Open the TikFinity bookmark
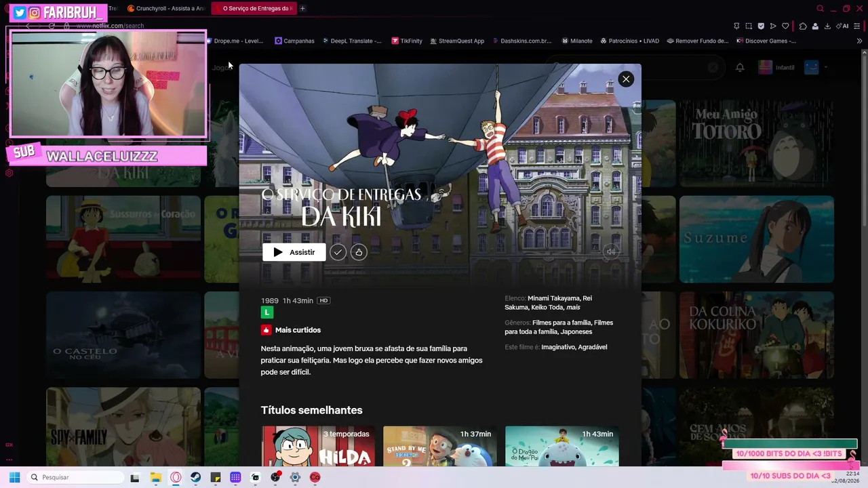The height and width of the screenshot is (488, 868). tap(407, 41)
